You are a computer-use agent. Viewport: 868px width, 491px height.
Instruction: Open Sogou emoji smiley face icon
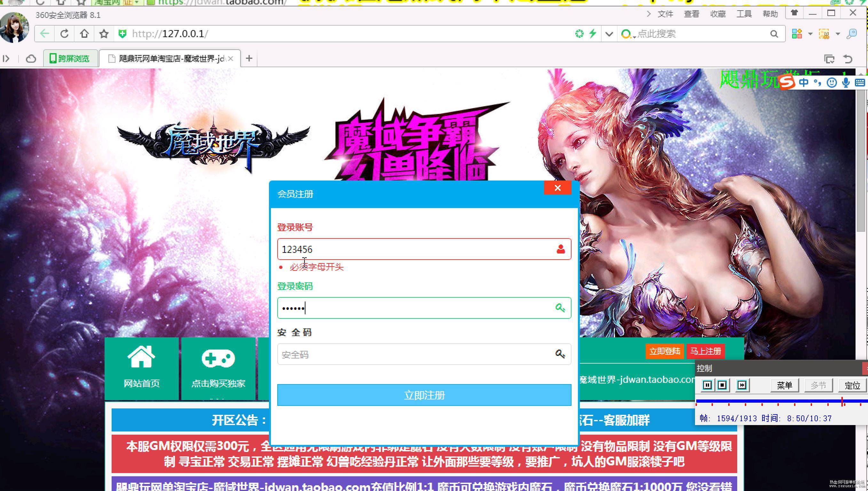(x=832, y=83)
